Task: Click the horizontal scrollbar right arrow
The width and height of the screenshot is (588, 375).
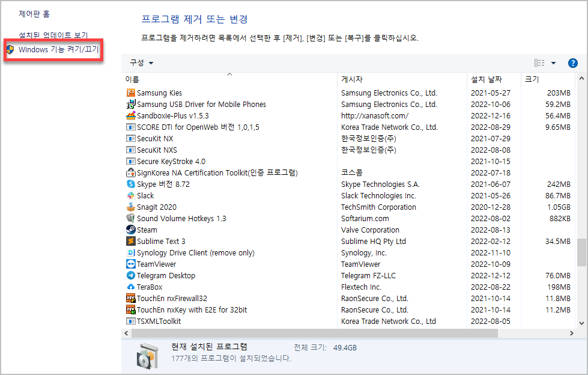Action: click(572, 333)
